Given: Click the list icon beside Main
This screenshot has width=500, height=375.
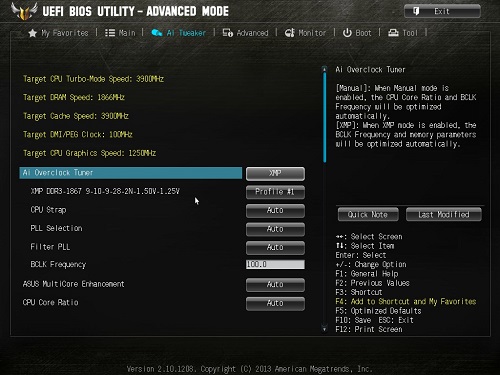Looking at the screenshot, I should point(110,33).
